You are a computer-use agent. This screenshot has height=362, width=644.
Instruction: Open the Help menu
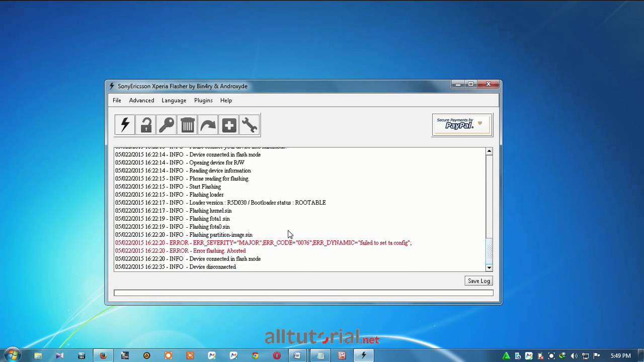click(226, 101)
